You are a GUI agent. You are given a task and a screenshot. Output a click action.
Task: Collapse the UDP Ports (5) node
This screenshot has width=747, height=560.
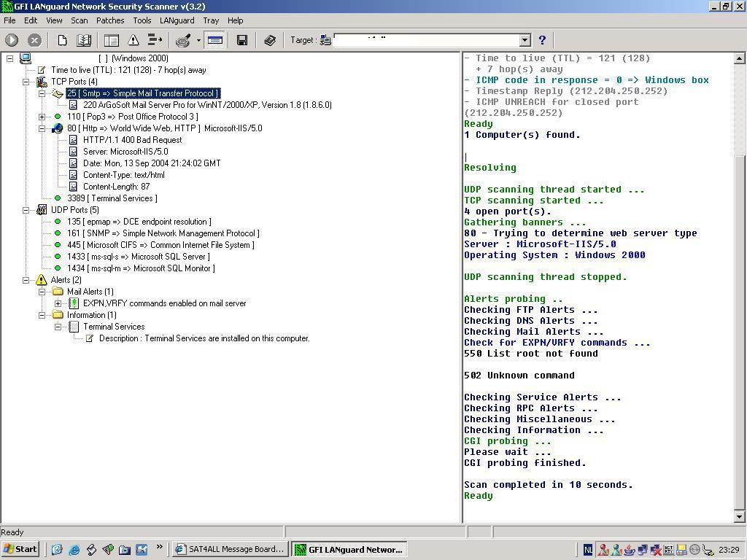(x=26, y=210)
